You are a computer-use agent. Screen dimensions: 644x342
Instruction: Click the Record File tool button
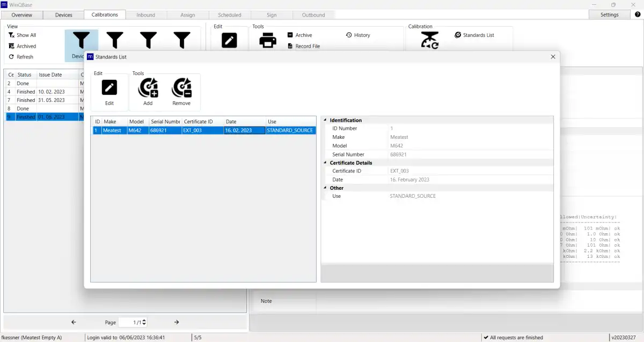pyautogui.click(x=304, y=46)
